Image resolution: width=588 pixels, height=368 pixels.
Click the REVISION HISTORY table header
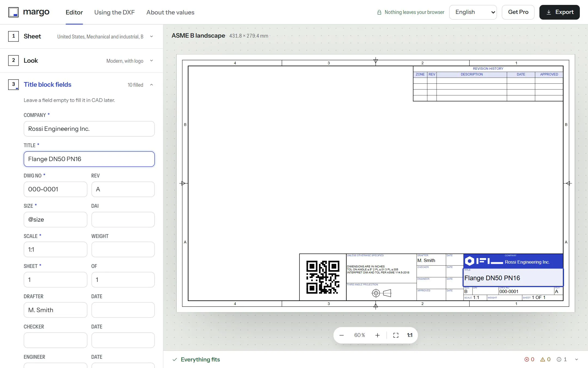coord(488,69)
